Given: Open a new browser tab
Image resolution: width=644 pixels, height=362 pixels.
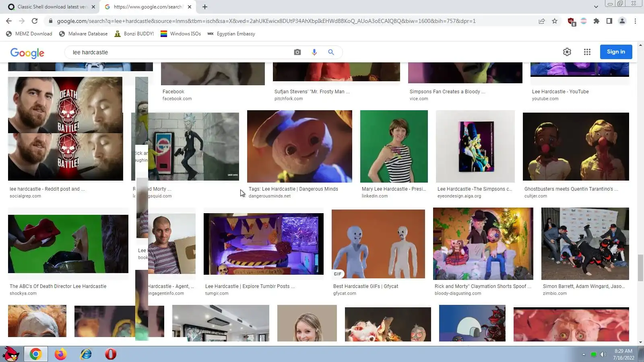Looking at the screenshot, I should click(x=205, y=7).
